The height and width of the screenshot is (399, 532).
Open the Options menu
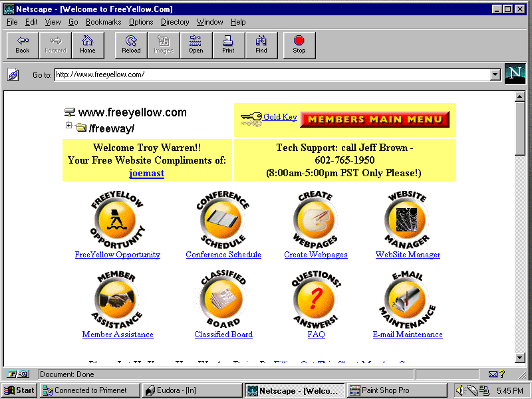(x=141, y=22)
